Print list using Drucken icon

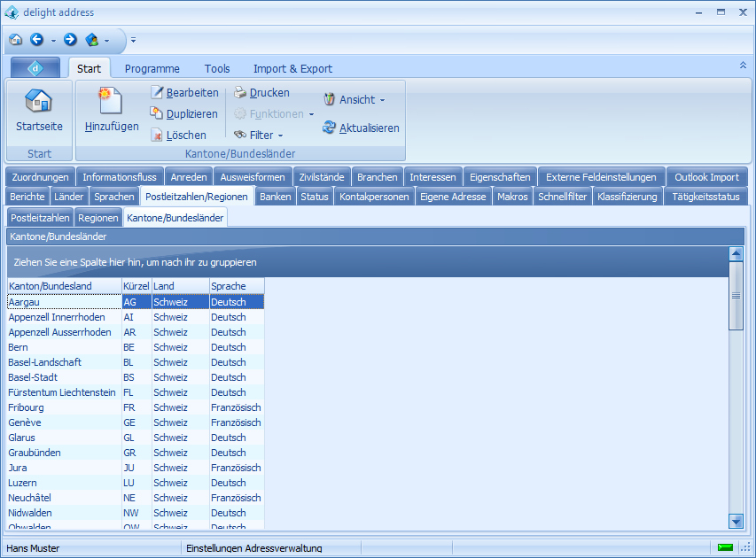(x=240, y=93)
